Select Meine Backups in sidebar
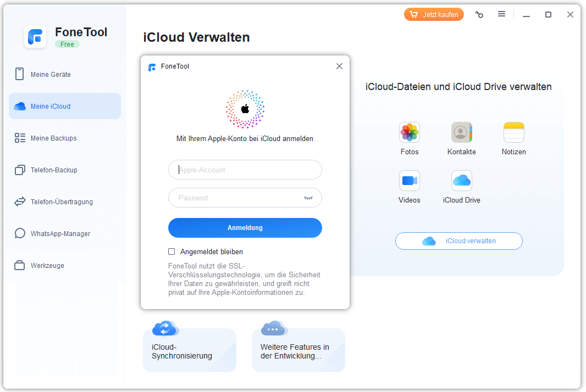This screenshot has height=392, width=586. (53, 138)
